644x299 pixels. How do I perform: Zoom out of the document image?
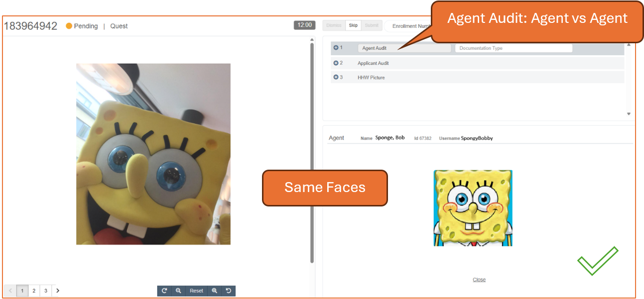178,291
